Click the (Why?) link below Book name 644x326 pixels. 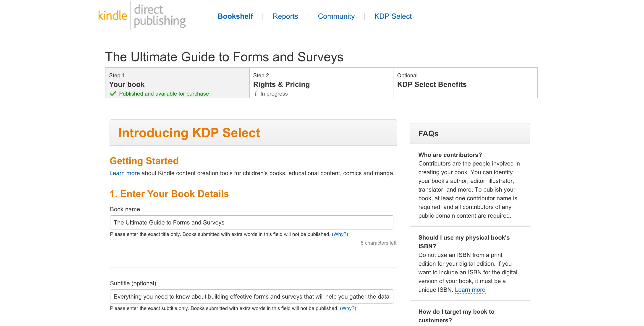click(x=340, y=234)
